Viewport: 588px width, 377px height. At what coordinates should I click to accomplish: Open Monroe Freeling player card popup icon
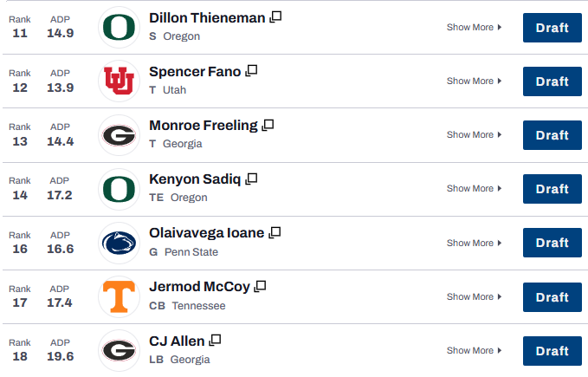point(268,125)
